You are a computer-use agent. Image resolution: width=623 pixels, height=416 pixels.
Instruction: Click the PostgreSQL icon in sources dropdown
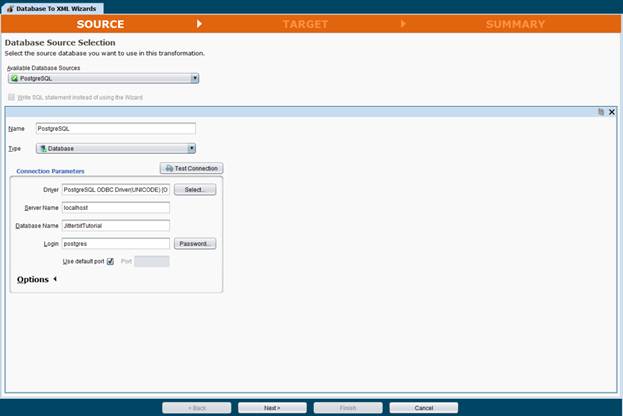(x=15, y=78)
